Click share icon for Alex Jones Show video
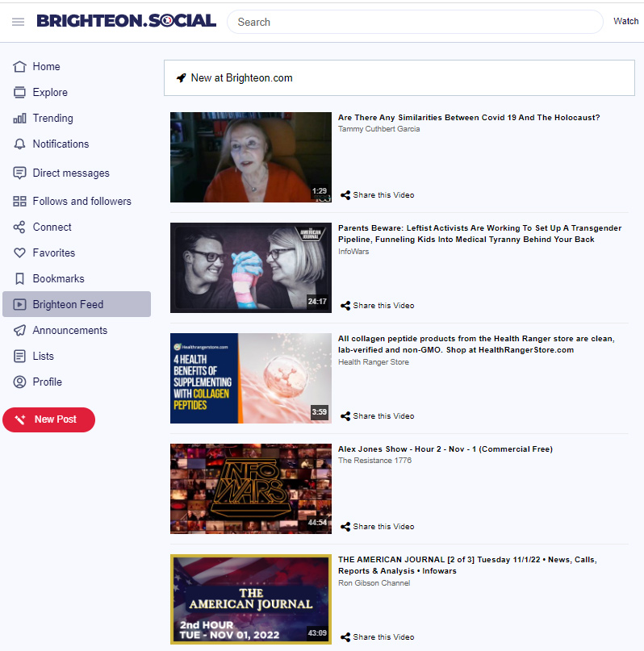This screenshot has height=651, width=644. click(345, 527)
